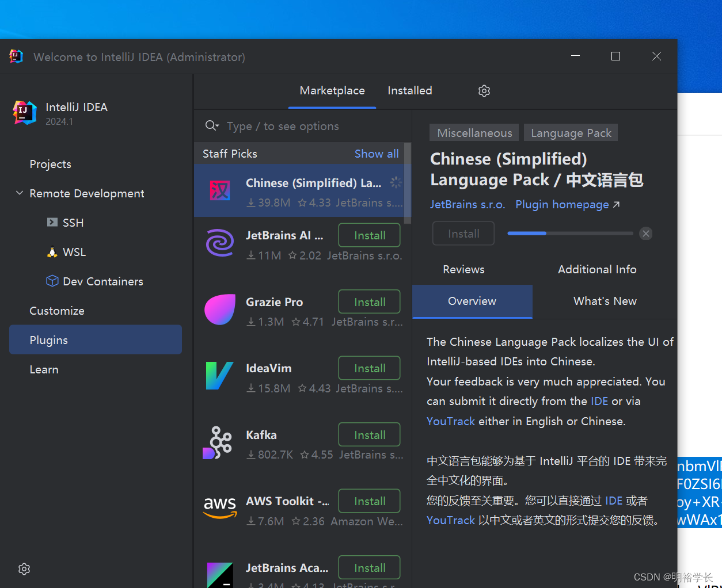Select the Chinese (Simplified) La... list row
Viewport: 722px width, 588px height.
(299, 190)
